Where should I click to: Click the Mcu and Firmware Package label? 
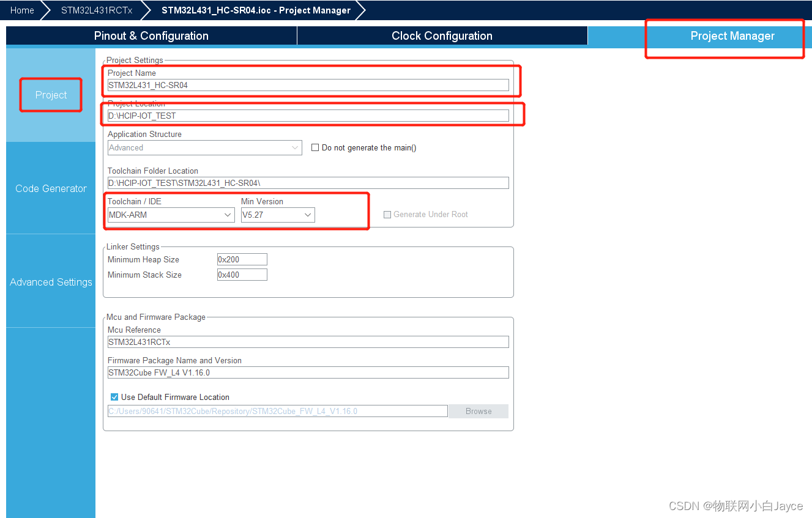click(156, 317)
